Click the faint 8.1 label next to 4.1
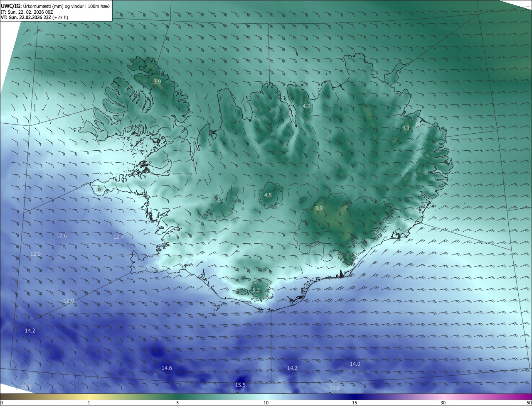 (419, 124)
